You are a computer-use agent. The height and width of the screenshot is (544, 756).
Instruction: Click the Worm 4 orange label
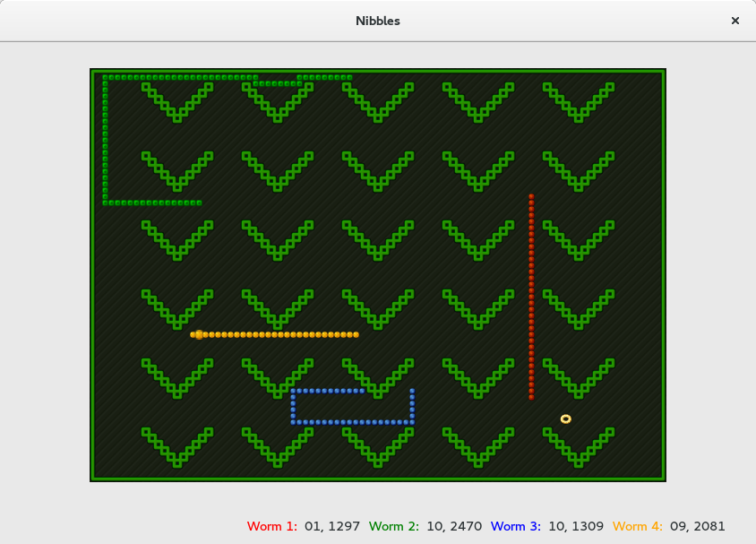tap(638, 526)
